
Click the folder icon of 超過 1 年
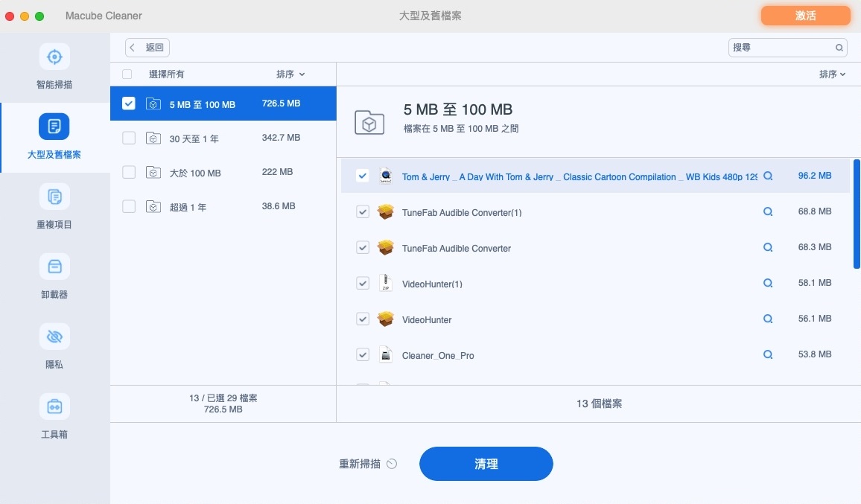pyautogui.click(x=153, y=207)
